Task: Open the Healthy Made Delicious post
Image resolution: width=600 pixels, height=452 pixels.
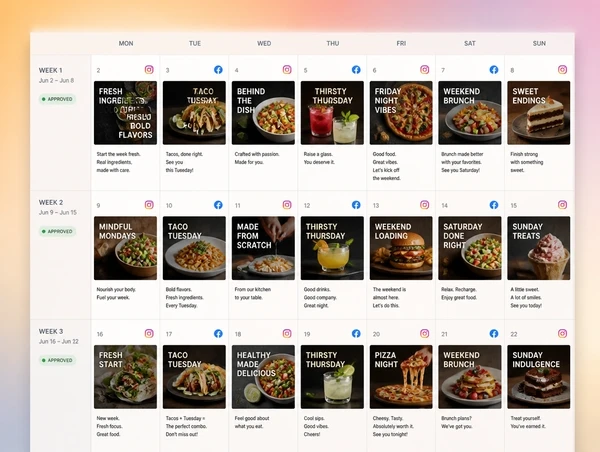Action: 263,377
